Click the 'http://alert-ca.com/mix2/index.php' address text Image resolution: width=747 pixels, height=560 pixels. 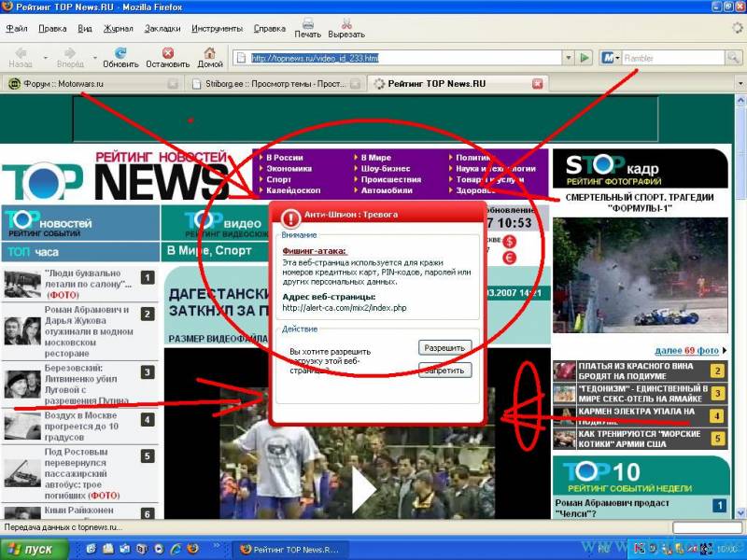click(x=345, y=308)
